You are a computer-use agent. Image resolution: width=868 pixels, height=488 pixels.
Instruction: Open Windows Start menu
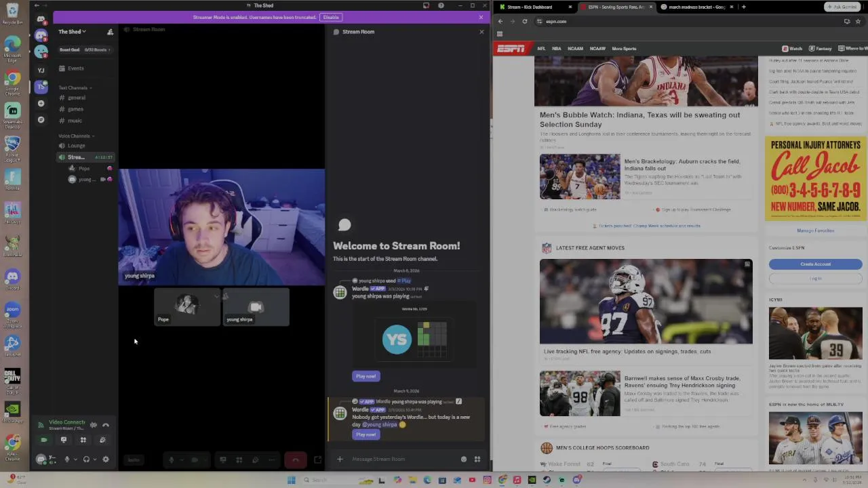point(291,480)
